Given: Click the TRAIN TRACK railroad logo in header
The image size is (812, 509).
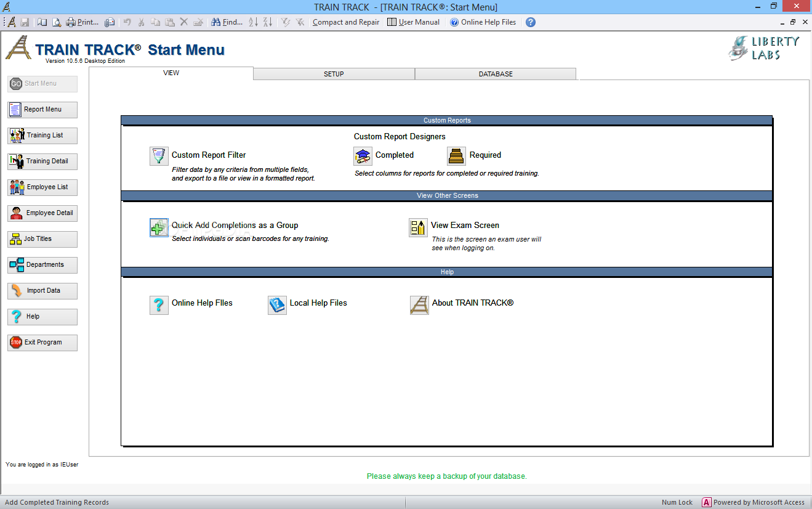Looking at the screenshot, I should (18, 47).
